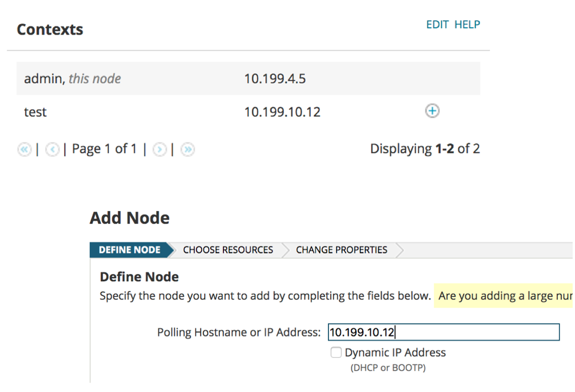This screenshot has width=575, height=392.
Task: Go to first page of Contexts list
Action: (x=24, y=149)
